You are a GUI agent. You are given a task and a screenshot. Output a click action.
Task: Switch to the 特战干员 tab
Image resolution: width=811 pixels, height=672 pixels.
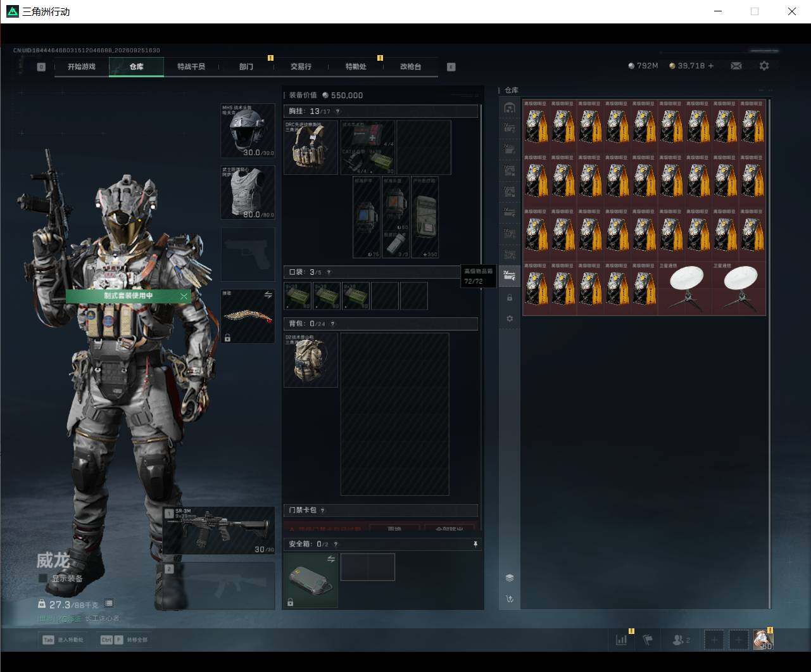click(x=191, y=67)
